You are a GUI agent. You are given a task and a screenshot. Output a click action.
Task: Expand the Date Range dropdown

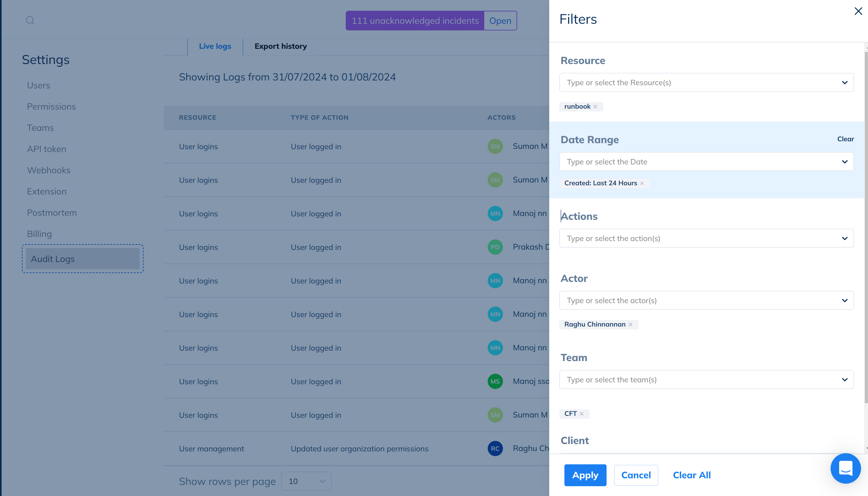click(x=845, y=162)
